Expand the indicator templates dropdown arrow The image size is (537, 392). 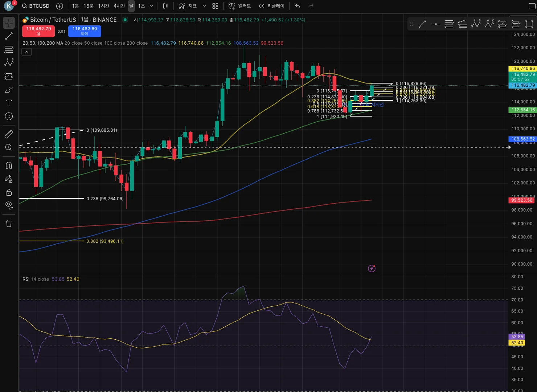[x=204, y=6]
